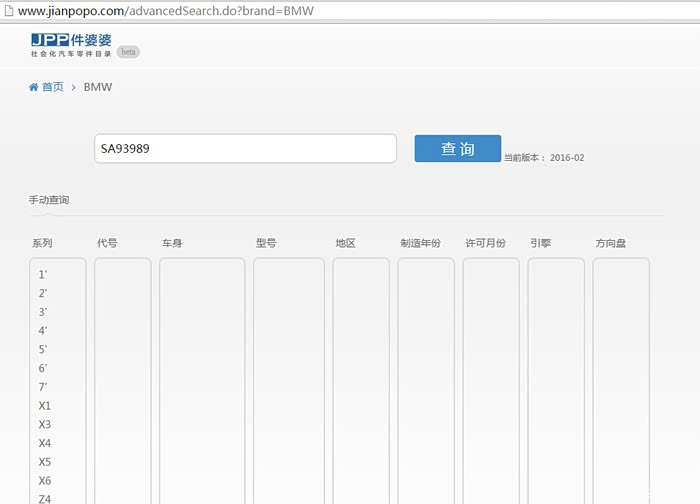
Task: Pick the 7' series option
Action: (x=43, y=387)
